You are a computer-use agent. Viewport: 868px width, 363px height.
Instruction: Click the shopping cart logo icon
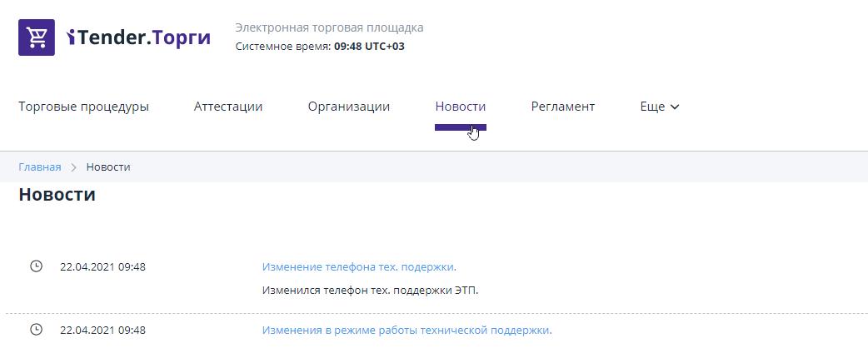(37, 37)
